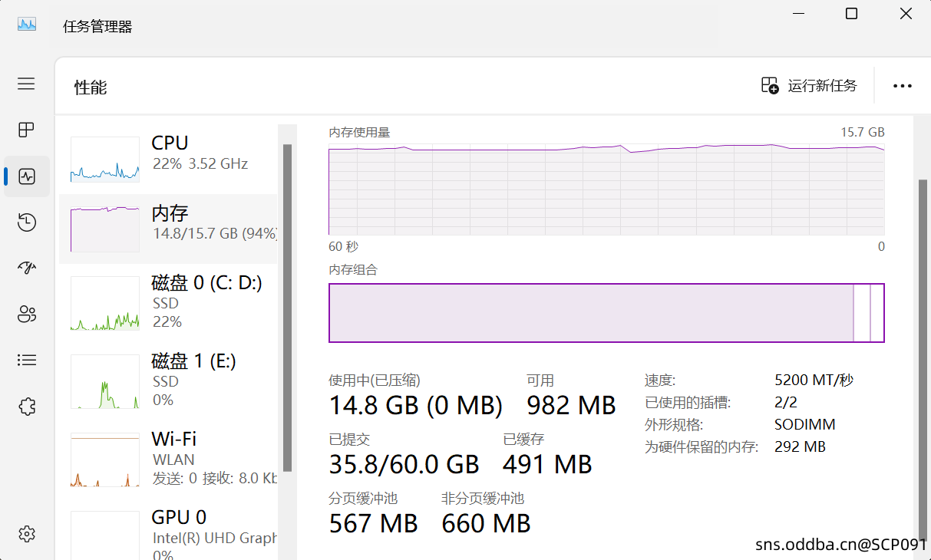Open the Details list page icon
The width and height of the screenshot is (931, 560).
(x=27, y=360)
